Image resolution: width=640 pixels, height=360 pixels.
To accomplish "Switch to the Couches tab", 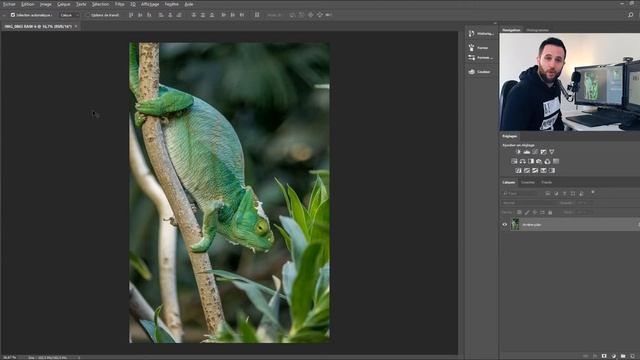I will click(528, 182).
